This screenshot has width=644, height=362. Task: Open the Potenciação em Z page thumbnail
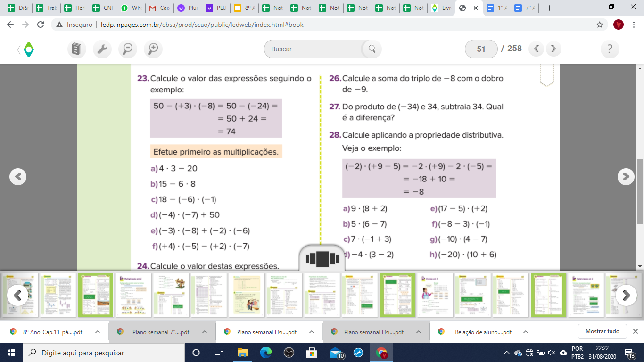coord(586,295)
